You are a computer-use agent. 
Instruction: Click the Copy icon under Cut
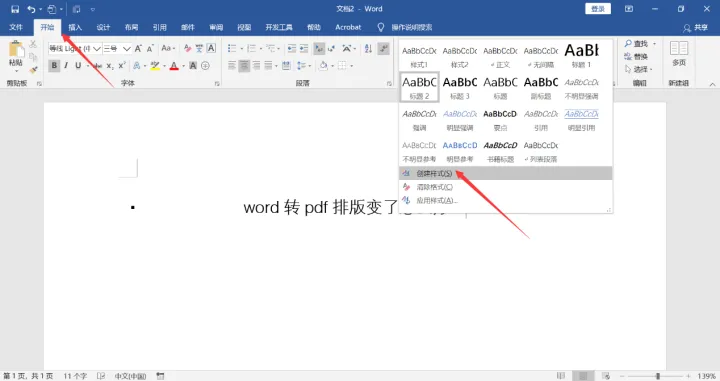(x=33, y=57)
